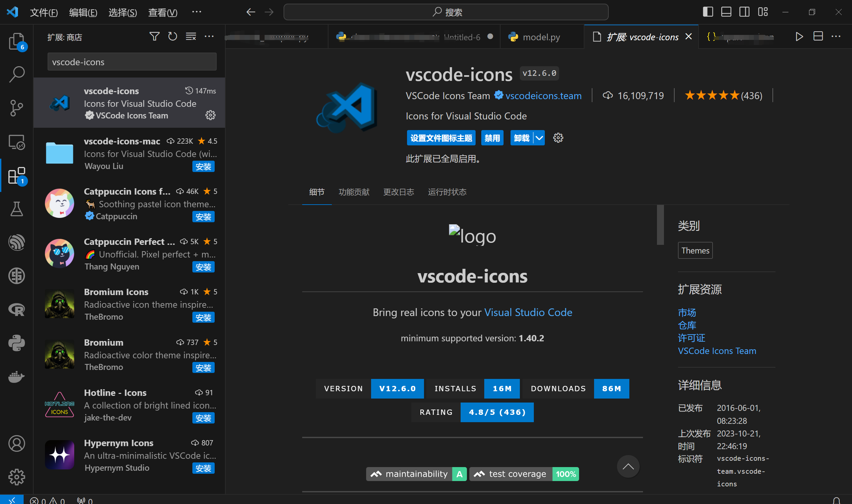Open the Accounts menu icon
The height and width of the screenshot is (504, 852).
click(x=17, y=443)
